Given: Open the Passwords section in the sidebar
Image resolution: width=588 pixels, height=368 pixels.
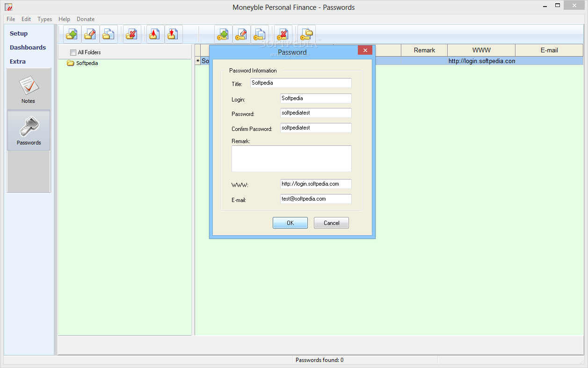Looking at the screenshot, I should 29,130.
